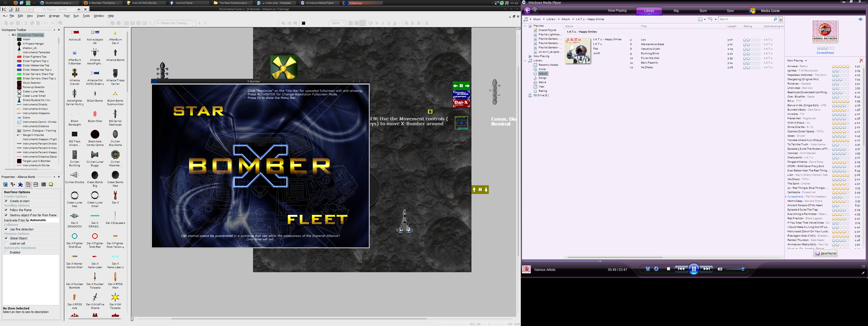Click the red X to clear Now Playing list
868x326 pixels.
point(861,61)
